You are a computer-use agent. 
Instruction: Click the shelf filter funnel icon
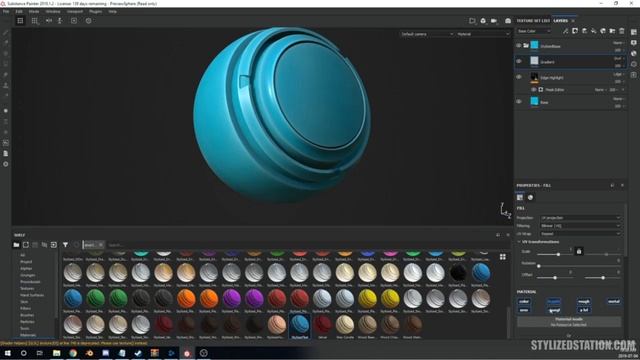65,245
